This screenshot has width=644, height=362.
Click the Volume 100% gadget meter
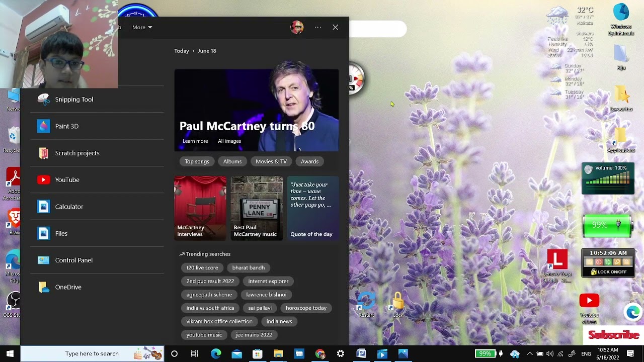pyautogui.click(x=608, y=178)
